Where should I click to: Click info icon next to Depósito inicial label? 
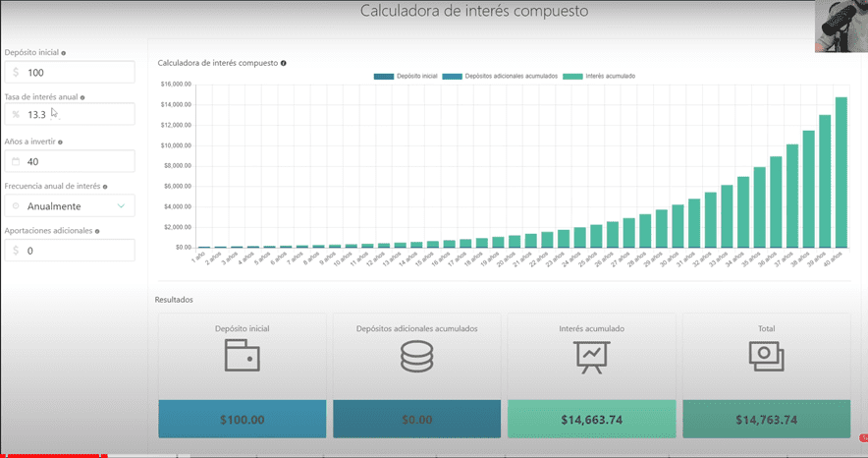[x=64, y=53]
